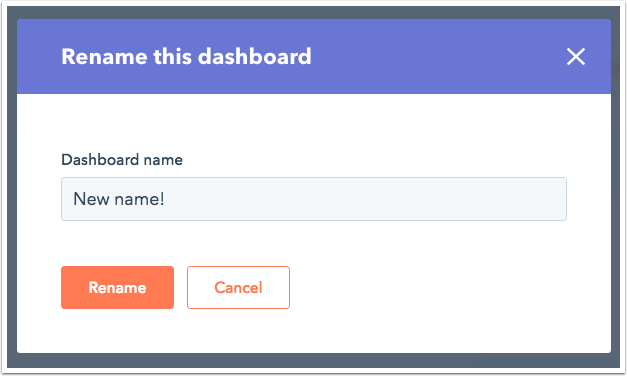Click empty right side of name field
The image size is (627, 376).
(400, 199)
